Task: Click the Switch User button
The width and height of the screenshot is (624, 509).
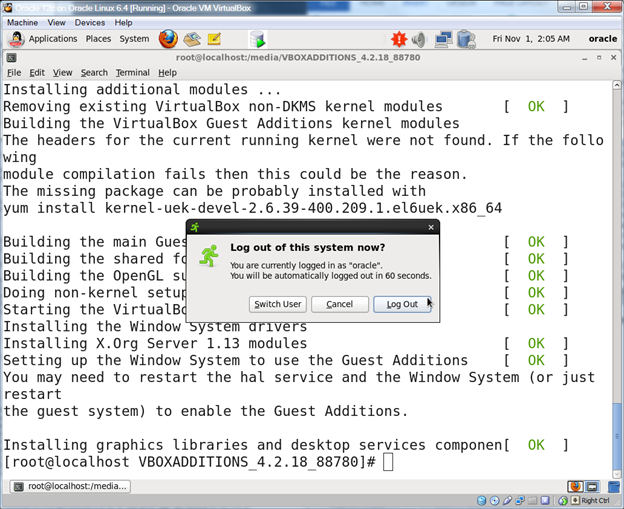Action: (x=278, y=304)
